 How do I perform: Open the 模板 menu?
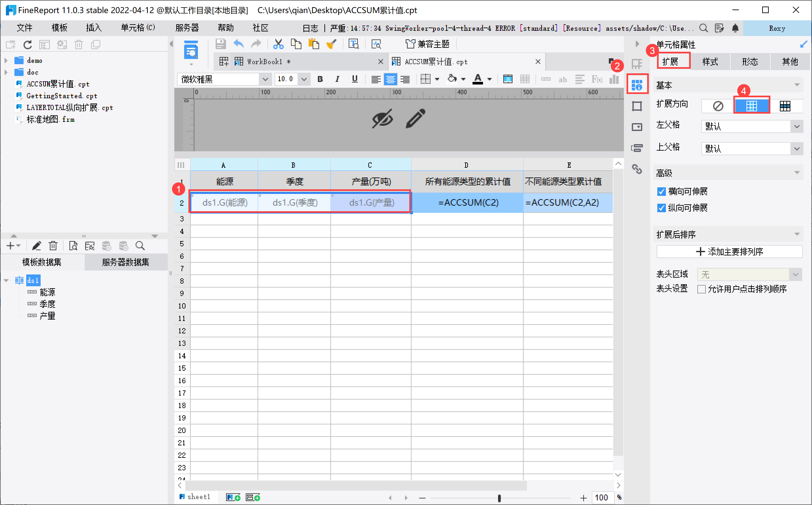click(x=59, y=28)
